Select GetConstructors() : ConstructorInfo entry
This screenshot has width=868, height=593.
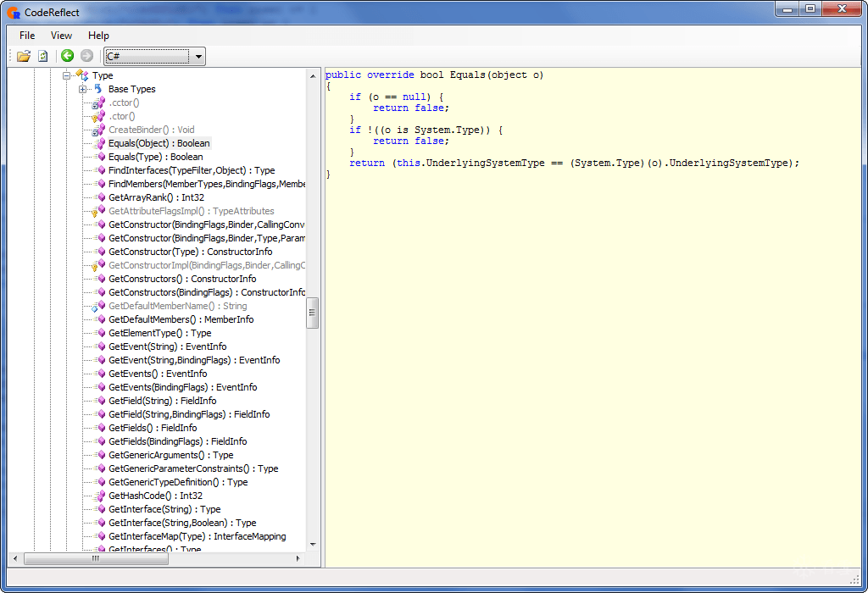coord(182,279)
